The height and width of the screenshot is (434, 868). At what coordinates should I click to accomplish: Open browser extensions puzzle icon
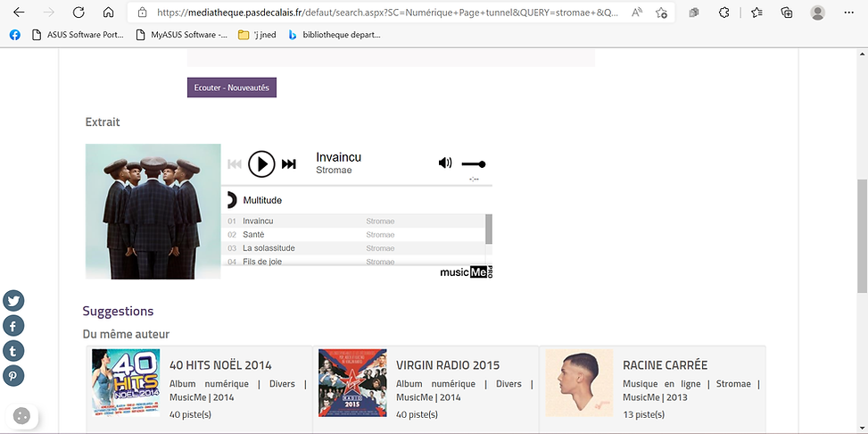pos(724,13)
